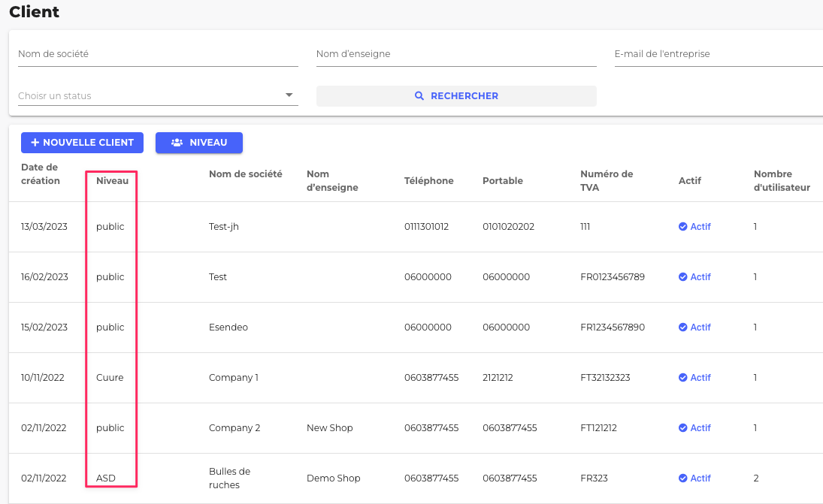Click the Actif check icon for Test-jh
The height and width of the screenshot is (504, 823).
pyautogui.click(x=683, y=227)
